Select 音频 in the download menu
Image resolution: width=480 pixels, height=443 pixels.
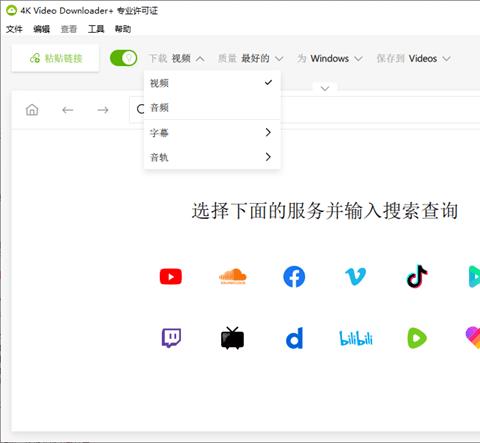[212, 107]
